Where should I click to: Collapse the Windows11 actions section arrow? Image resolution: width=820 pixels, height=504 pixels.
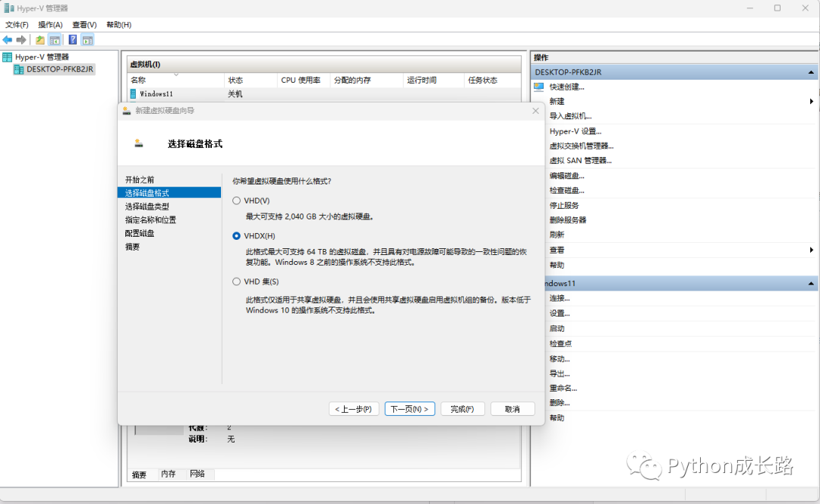(x=811, y=283)
